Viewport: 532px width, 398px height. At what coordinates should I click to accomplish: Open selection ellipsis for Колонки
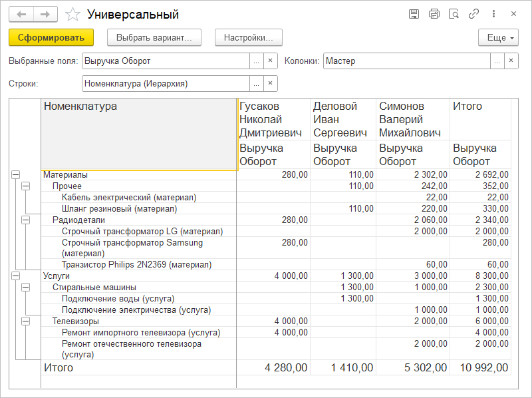point(497,61)
